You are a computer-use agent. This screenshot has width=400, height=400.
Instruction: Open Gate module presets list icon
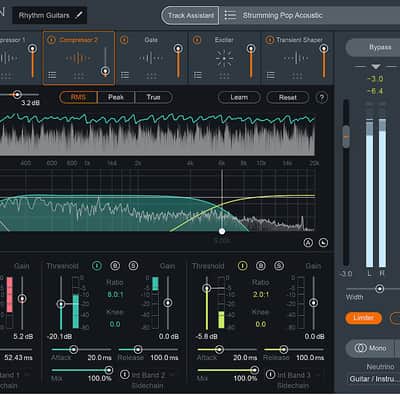point(125,75)
